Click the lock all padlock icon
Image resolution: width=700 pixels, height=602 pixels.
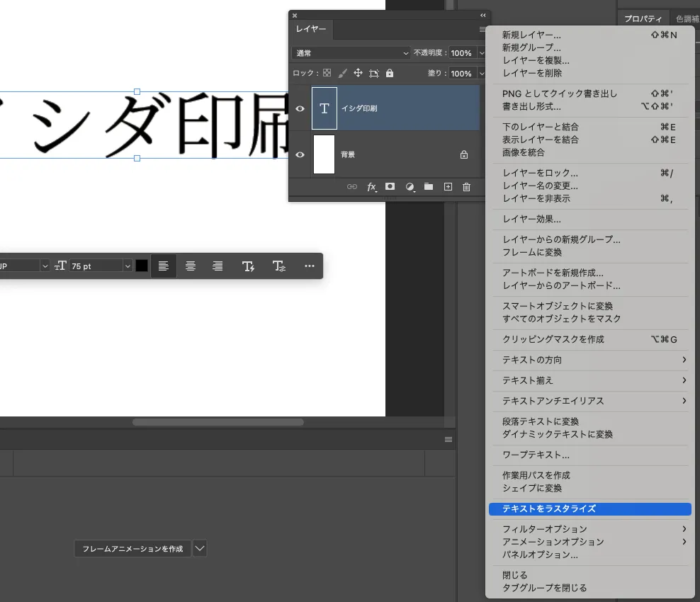(x=390, y=73)
